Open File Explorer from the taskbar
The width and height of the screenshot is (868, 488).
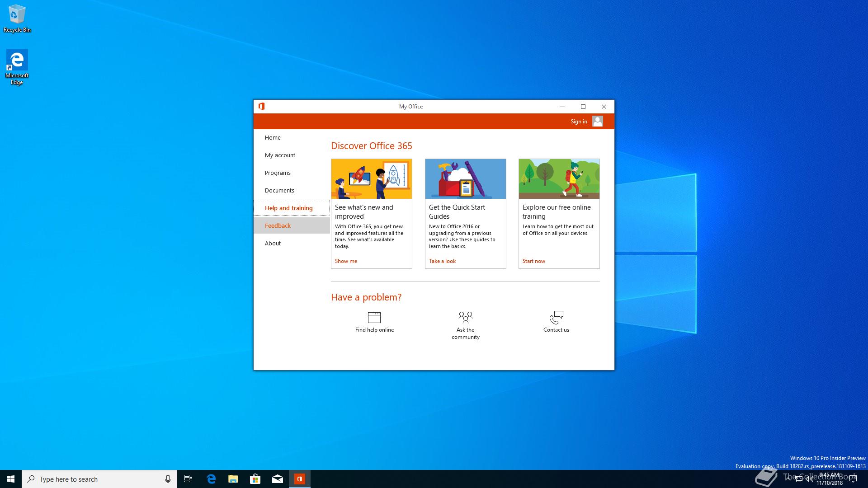coord(233,479)
